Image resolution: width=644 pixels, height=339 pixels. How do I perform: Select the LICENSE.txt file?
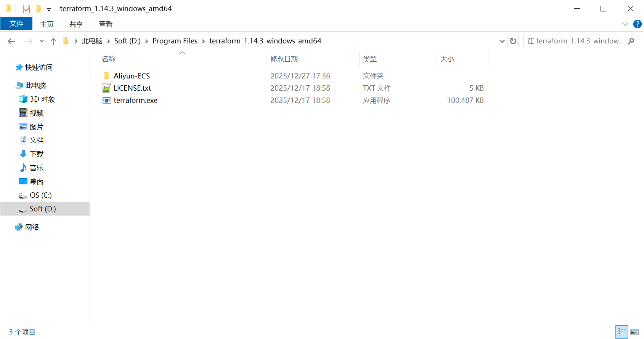point(132,88)
